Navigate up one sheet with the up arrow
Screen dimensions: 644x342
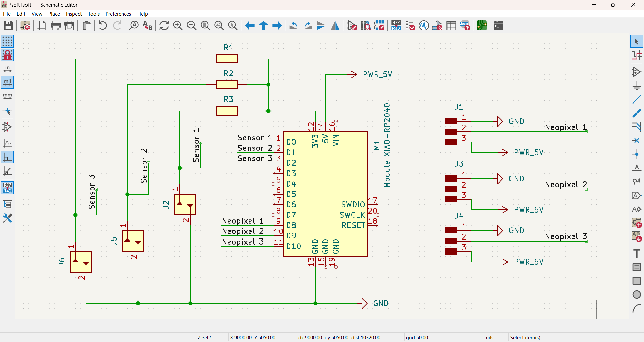[x=263, y=25]
